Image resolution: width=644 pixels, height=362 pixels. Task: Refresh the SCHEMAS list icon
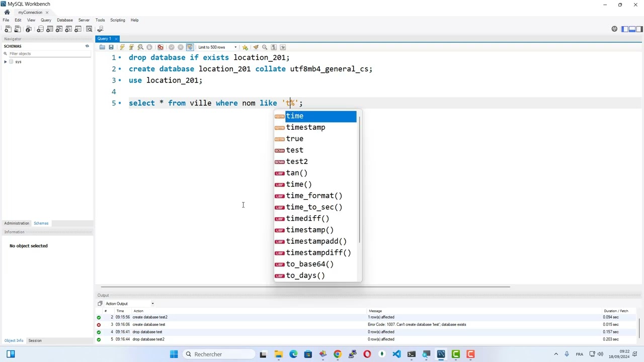click(x=87, y=46)
